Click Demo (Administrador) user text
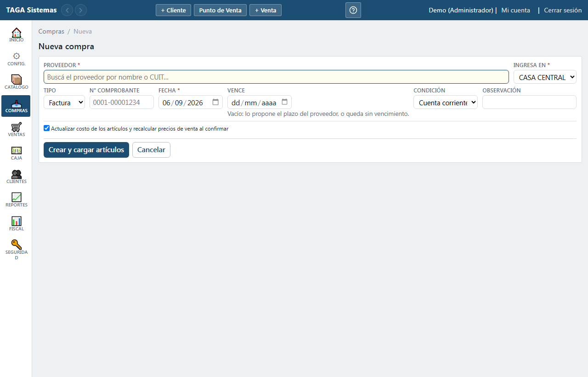The width and height of the screenshot is (588, 377). [461, 10]
